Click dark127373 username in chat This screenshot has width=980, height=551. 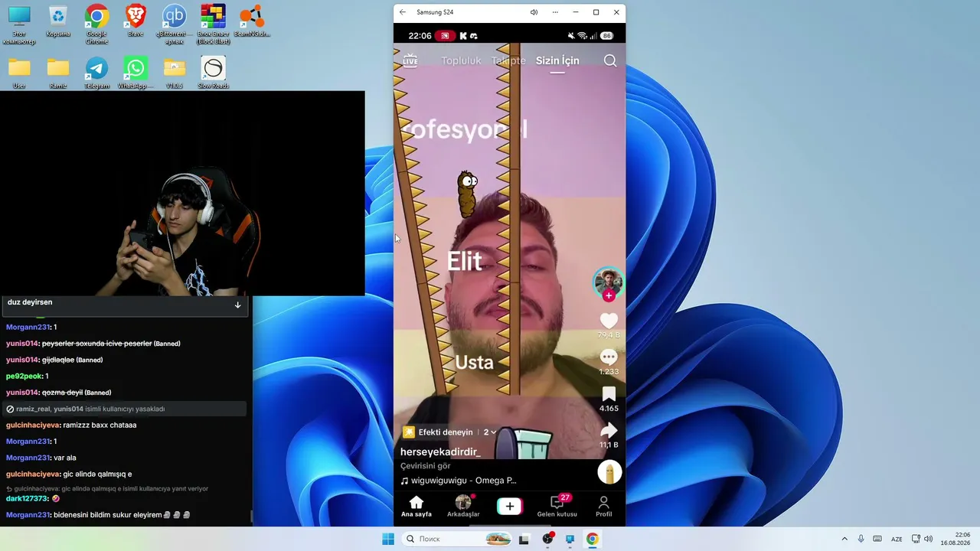[27, 498]
